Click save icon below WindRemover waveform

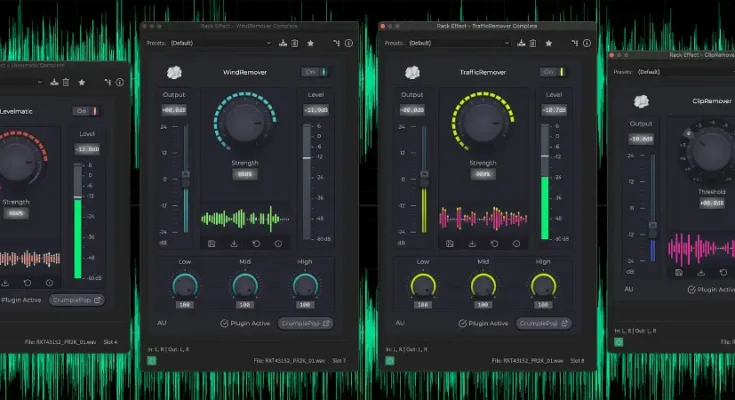point(212,243)
